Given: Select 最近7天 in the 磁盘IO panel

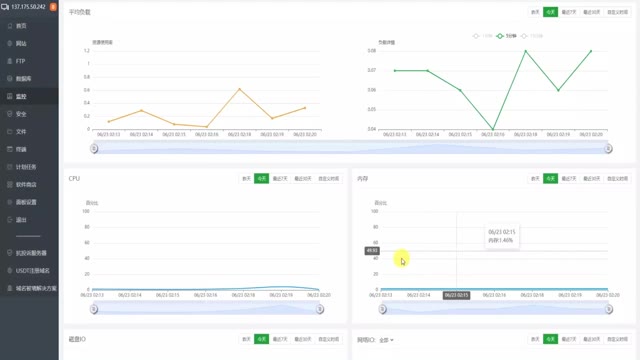Looking at the screenshot, I should coord(280,339).
